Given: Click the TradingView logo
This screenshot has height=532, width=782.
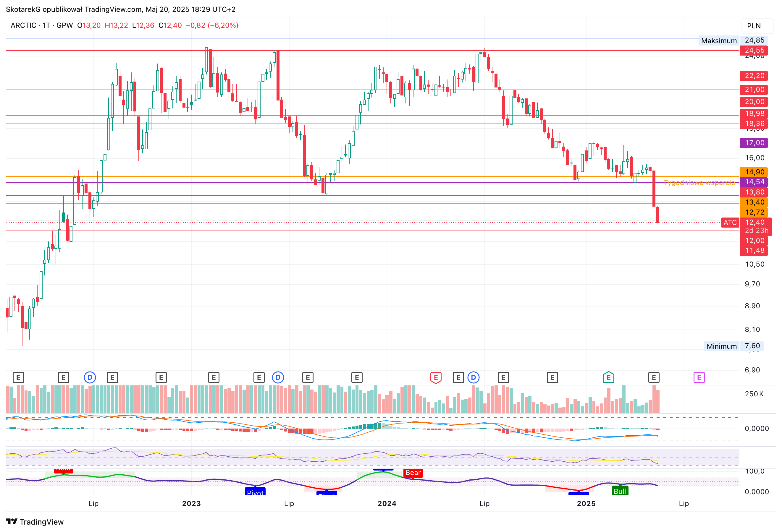Looking at the screenshot, I should [x=35, y=522].
